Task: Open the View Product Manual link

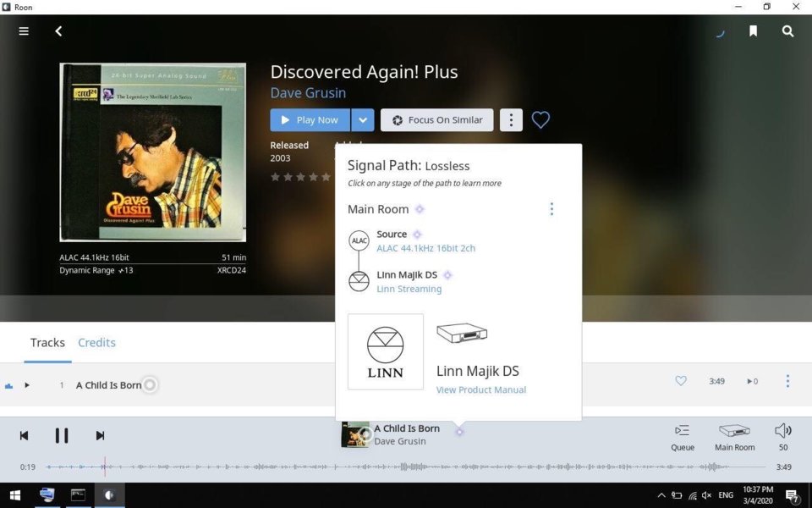Action: coord(480,389)
